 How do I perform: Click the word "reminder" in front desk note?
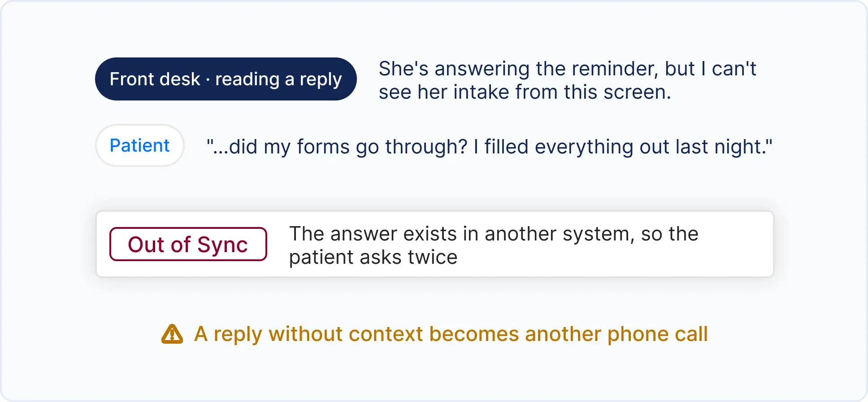(x=615, y=69)
